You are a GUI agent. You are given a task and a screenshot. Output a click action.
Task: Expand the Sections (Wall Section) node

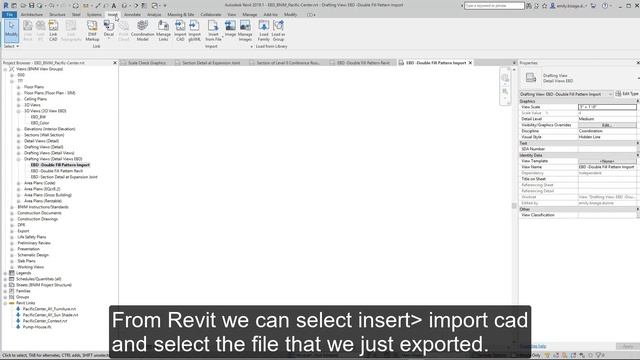tap(19, 135)
